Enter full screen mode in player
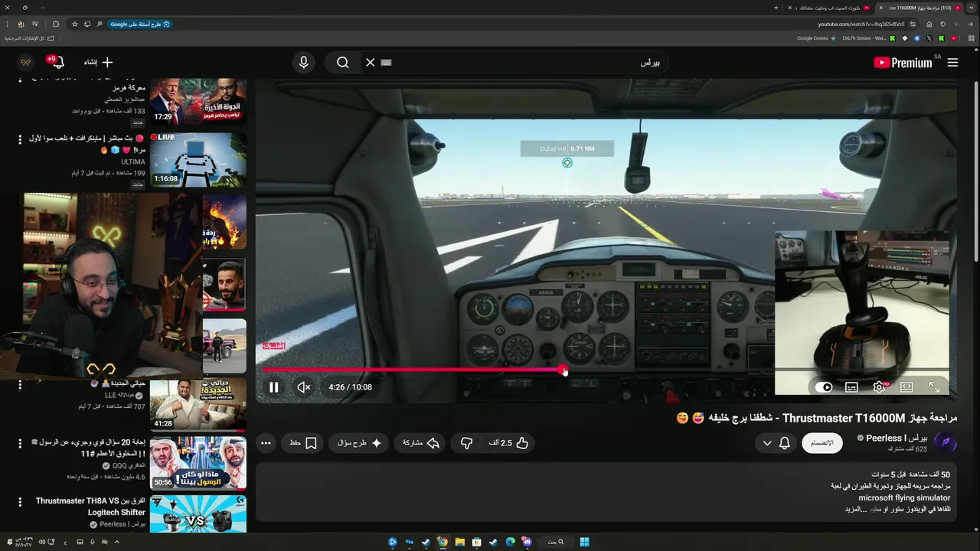Image resolution: width=980 pixels, height=551 pixels. click(934, 387)
